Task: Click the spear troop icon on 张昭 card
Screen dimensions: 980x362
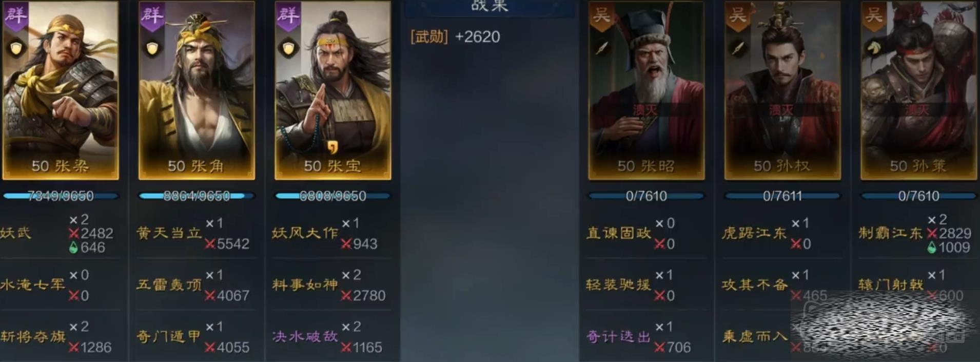Action: click(x=602, y=48)
